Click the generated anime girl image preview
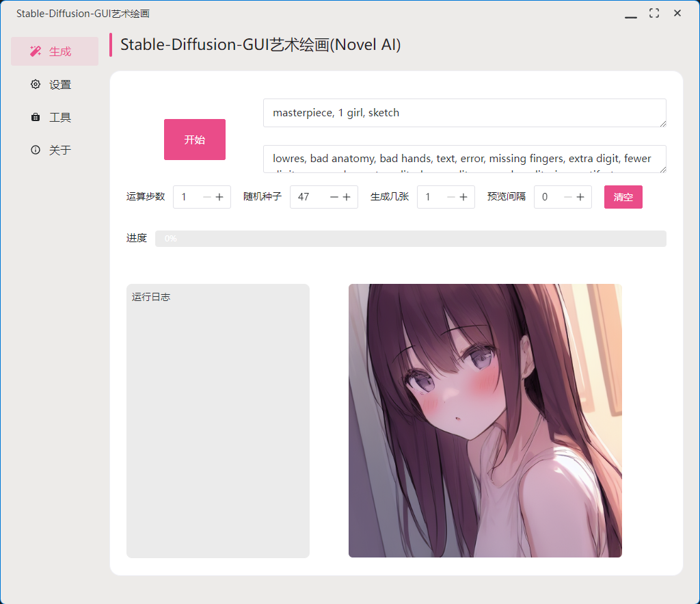The height and width of the screenshot is (604, 700). tap(485, 421)
